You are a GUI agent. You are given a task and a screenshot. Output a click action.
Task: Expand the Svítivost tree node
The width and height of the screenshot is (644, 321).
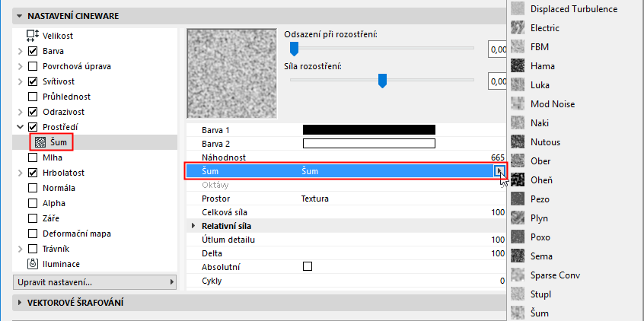coord(20,81)
